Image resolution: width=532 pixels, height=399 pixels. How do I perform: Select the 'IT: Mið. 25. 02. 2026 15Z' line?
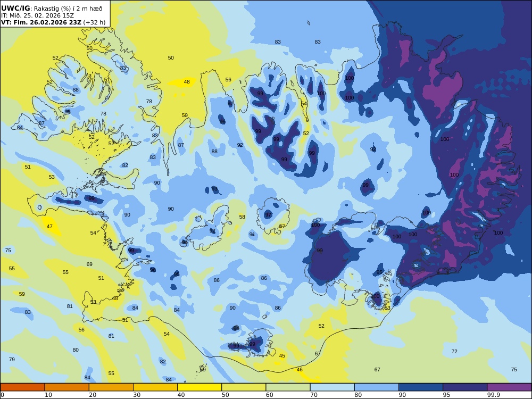point(37,15)
